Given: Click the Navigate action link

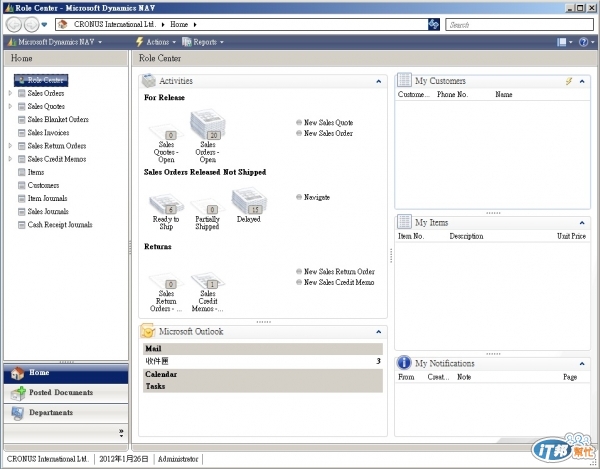Looking at the screenshot, I should (x=316, y=197).
